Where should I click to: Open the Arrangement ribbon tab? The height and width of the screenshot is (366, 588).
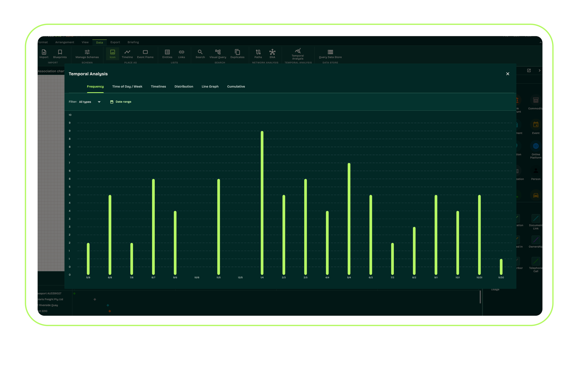(65, 42)
